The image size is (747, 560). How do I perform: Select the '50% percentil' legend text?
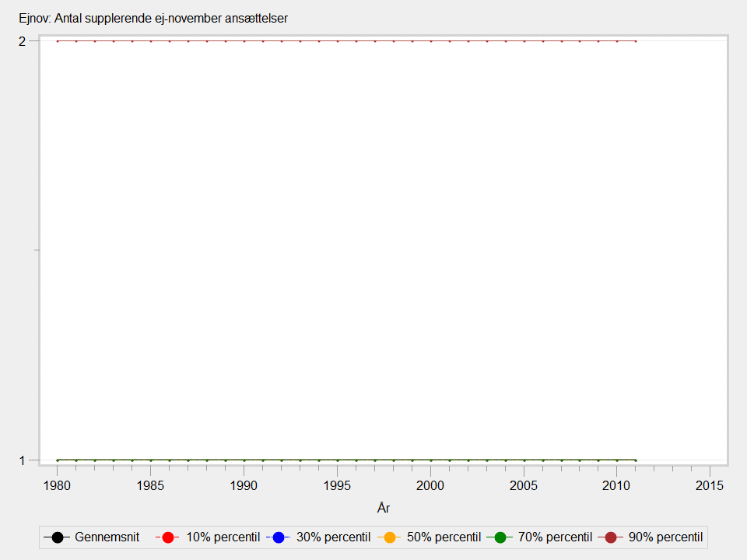coord(444,537)
